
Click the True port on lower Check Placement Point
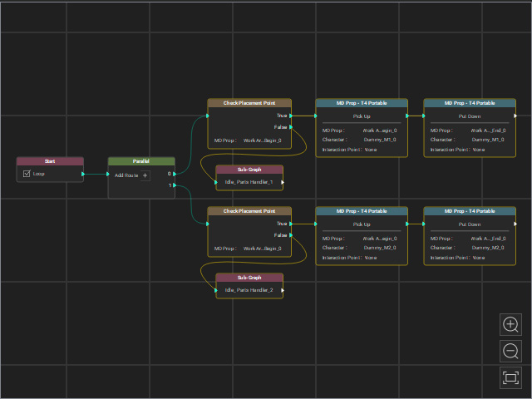(291, 224)
